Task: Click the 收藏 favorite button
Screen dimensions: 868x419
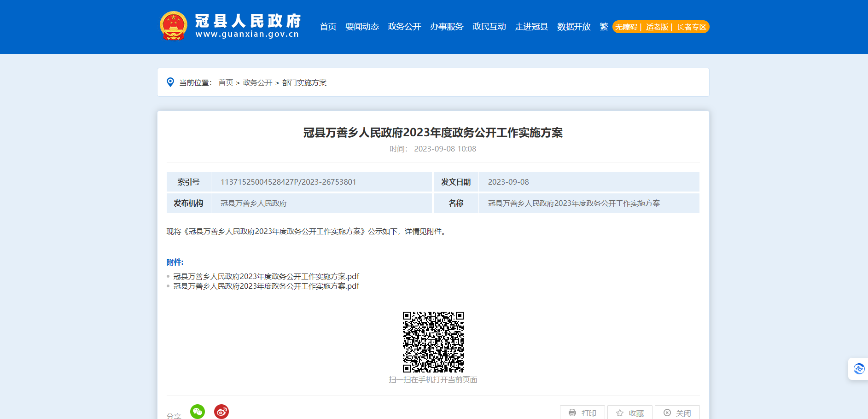Action: [630, 413]
